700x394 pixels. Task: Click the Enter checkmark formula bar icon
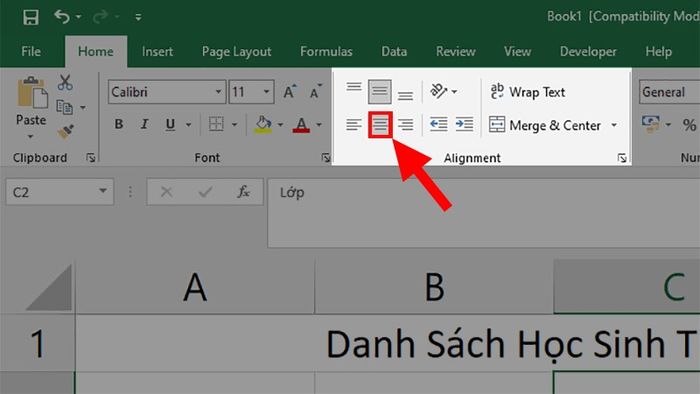205,192
